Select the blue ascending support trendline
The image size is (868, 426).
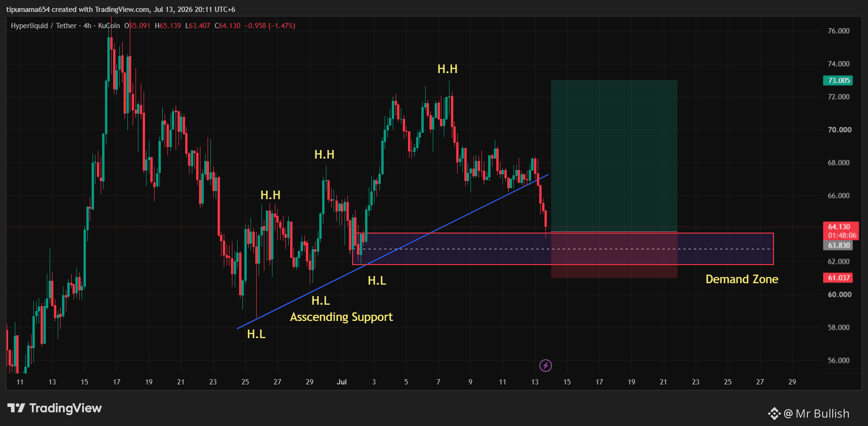pyautogui.click(x=393, y=252)
